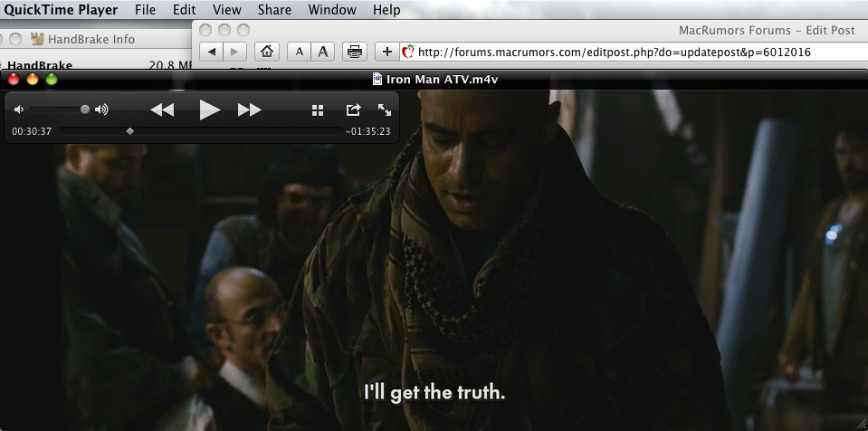The width and height of the screenshot is (868, 431).
Task: Click the print button in Safari toolbar
Action: pos(354,53)
